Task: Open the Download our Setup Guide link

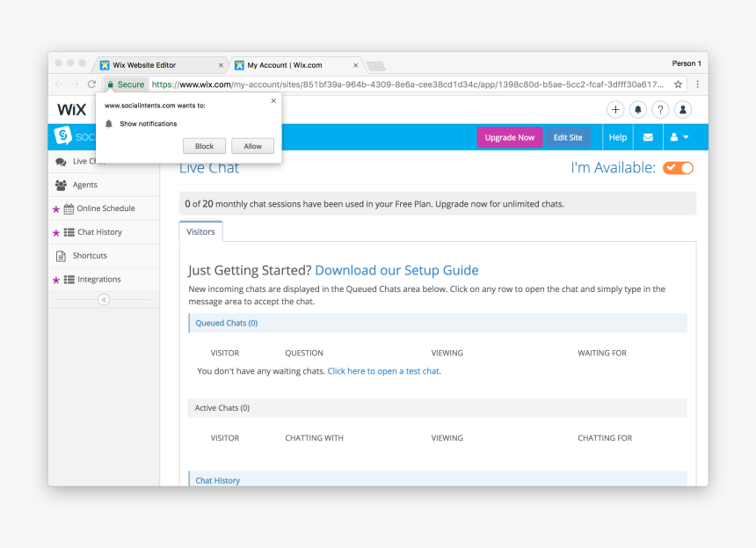Action: (396, 270)
